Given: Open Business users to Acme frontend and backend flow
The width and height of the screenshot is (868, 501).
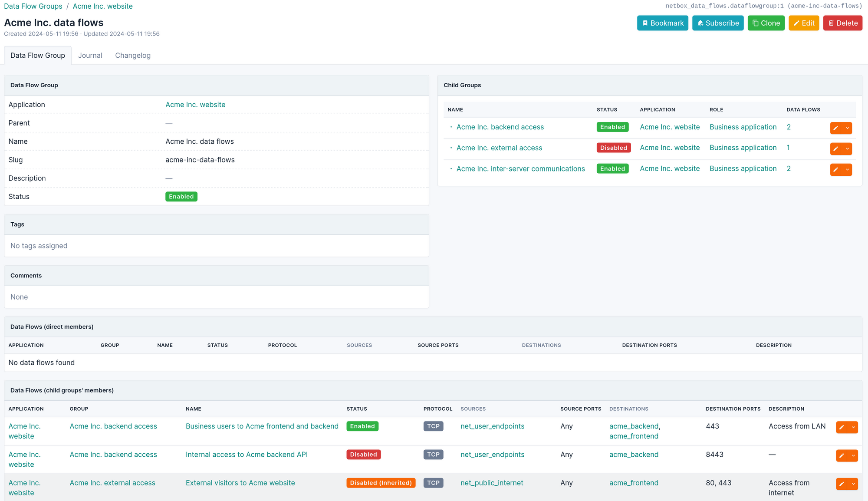Looking at the screenshot, I should [x=262, y=426].
